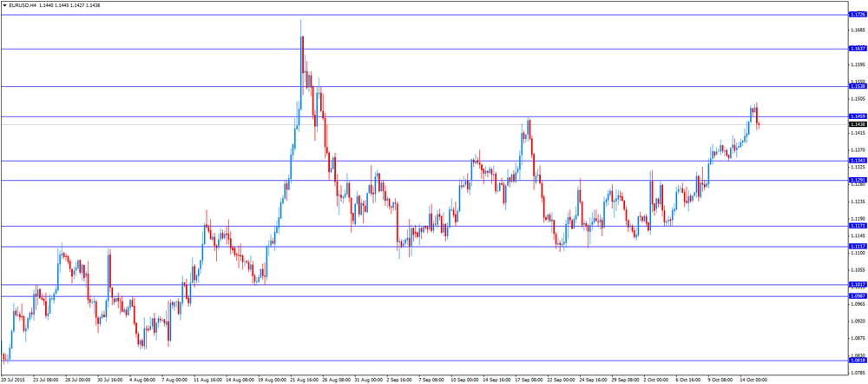Select the 1.1459 price level label

857,116
